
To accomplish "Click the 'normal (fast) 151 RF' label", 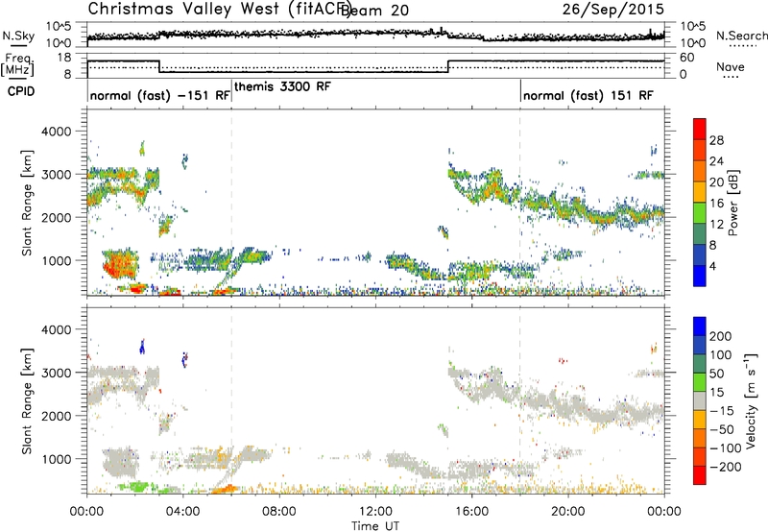I will (x=588, y=95).
